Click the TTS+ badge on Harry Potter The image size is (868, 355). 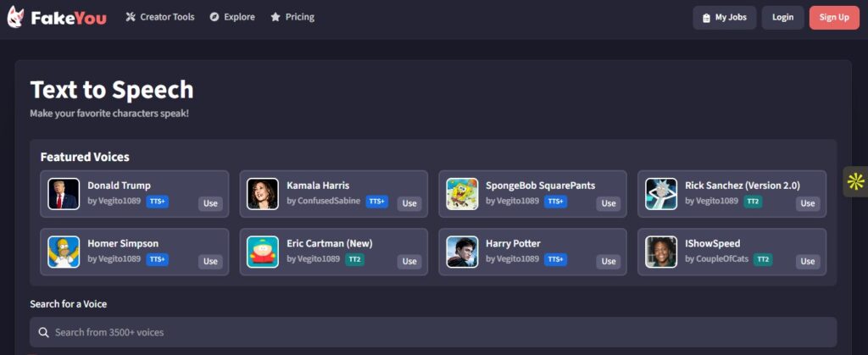(555, 259)
